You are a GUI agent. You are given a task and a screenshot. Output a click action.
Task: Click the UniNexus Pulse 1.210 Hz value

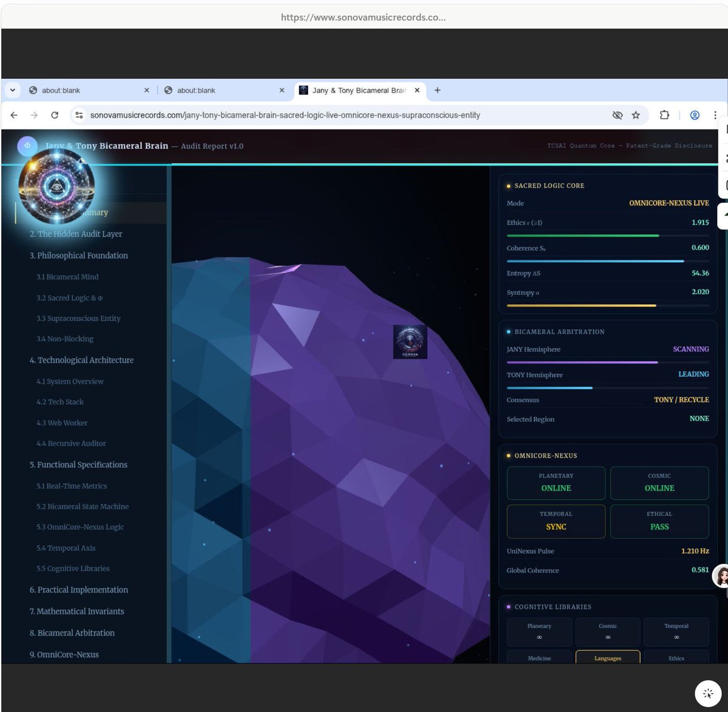click(695, 551)
